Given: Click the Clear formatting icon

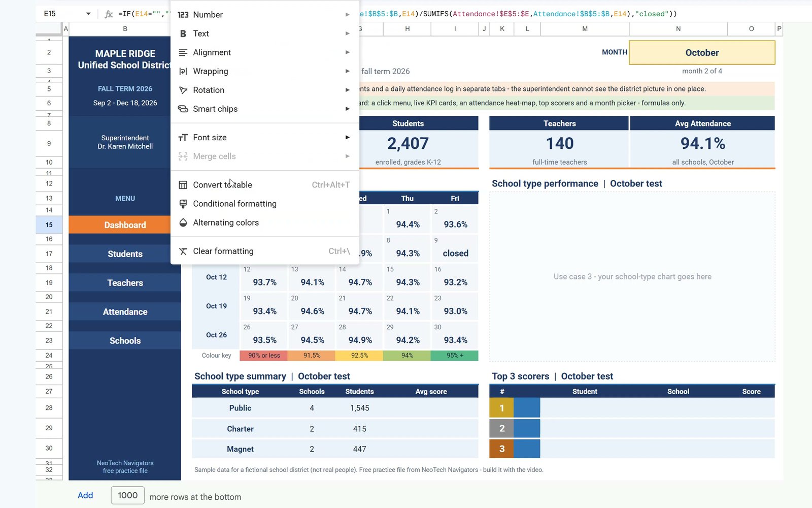Looking at the screenshot, I should pyautogui.click(x=183, y=251).
